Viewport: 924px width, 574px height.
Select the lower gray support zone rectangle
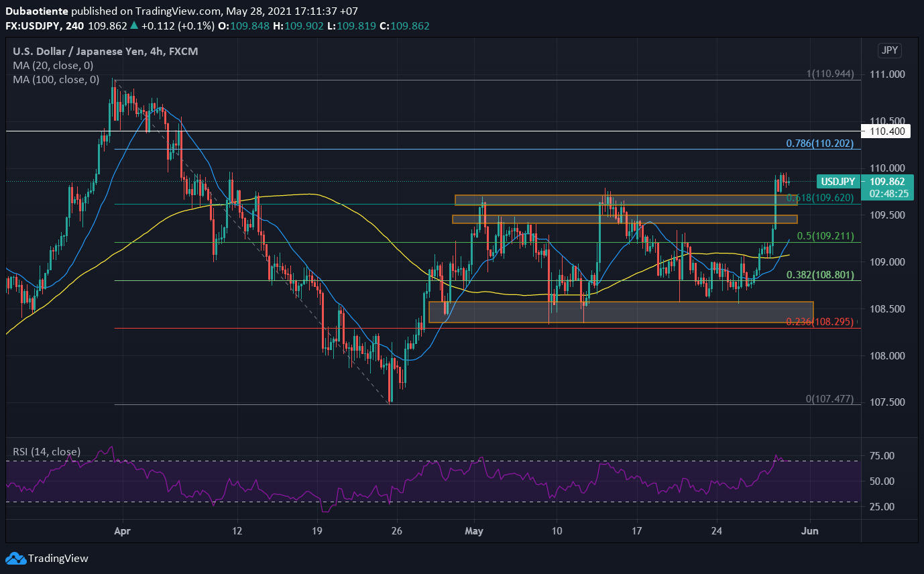(621, 312)
